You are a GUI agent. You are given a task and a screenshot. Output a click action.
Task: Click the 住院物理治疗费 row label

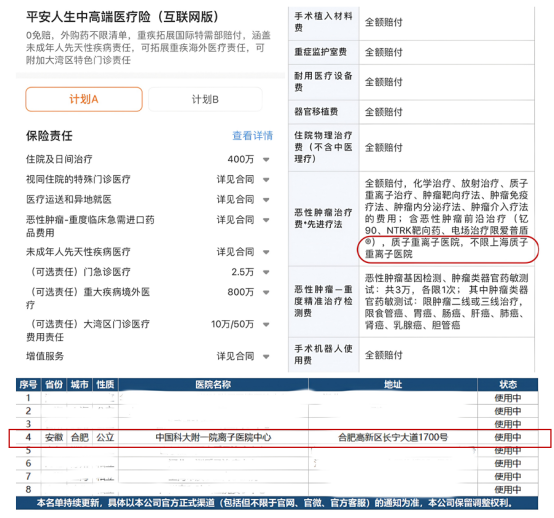[323, 147]
